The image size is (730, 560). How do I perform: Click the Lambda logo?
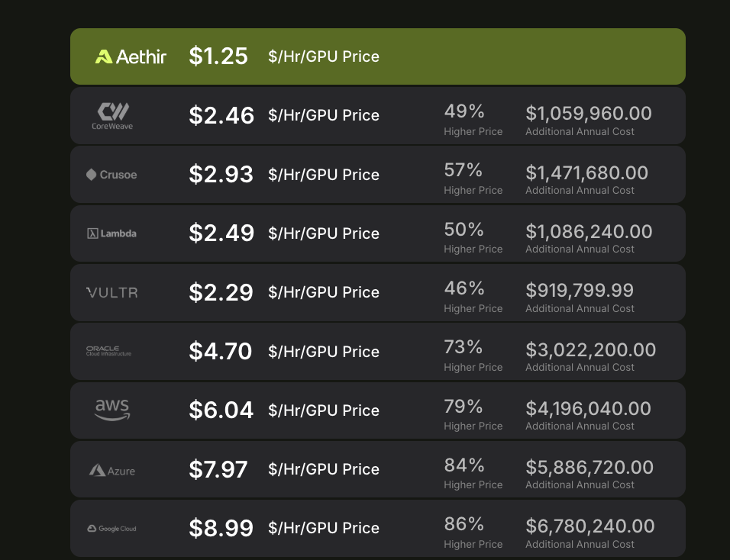[111, 233]
